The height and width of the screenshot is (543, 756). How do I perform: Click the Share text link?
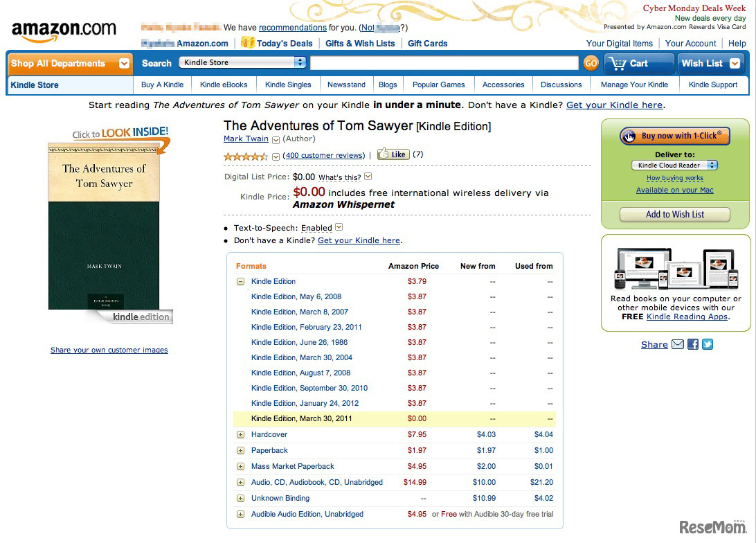pyautogui.click(x=654, y=345)
